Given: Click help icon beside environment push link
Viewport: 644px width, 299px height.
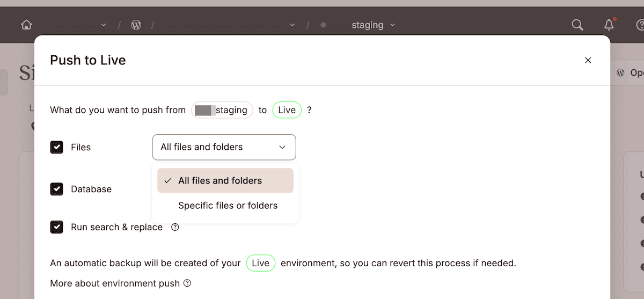Looking at the screenshot, I should pos(187,283).
